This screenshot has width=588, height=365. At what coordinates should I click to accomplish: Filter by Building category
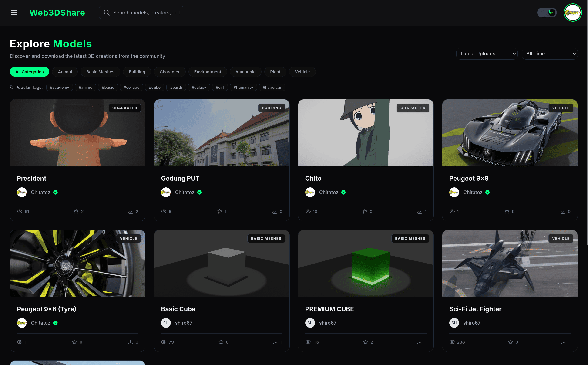pyautogui.click(x=137, y=72)
